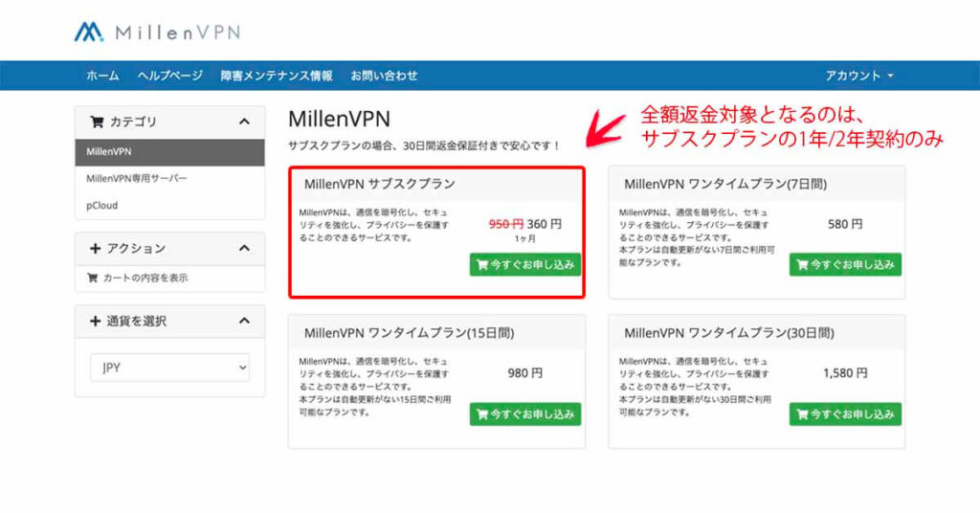Click the MillenVPN wordmark in header

tap(178, 33)
